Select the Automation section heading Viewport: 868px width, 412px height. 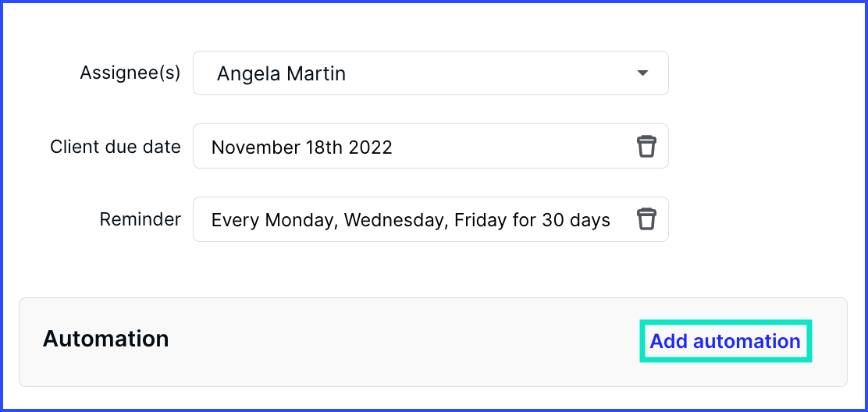105,339
